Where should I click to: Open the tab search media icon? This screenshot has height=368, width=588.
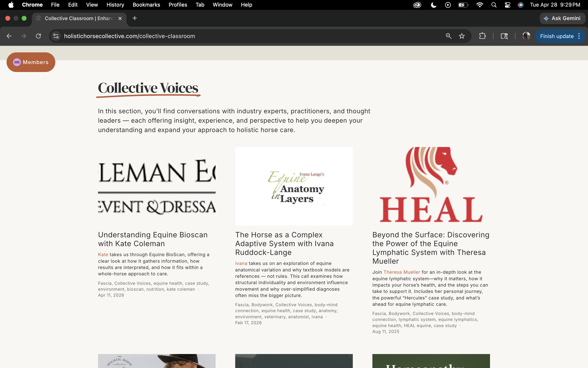tap(504, 36)
